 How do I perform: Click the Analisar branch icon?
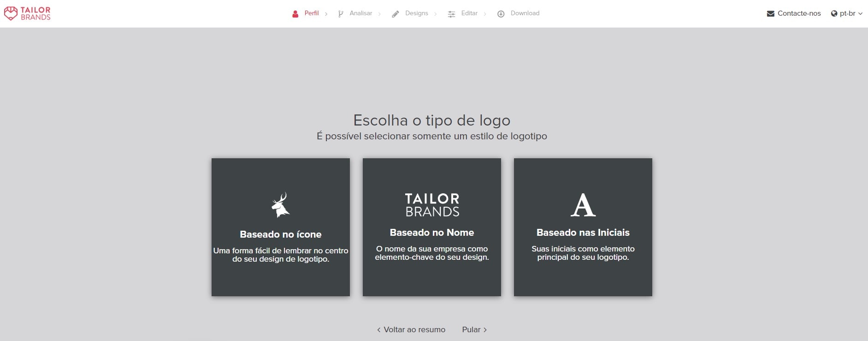(x=341, y=14)
